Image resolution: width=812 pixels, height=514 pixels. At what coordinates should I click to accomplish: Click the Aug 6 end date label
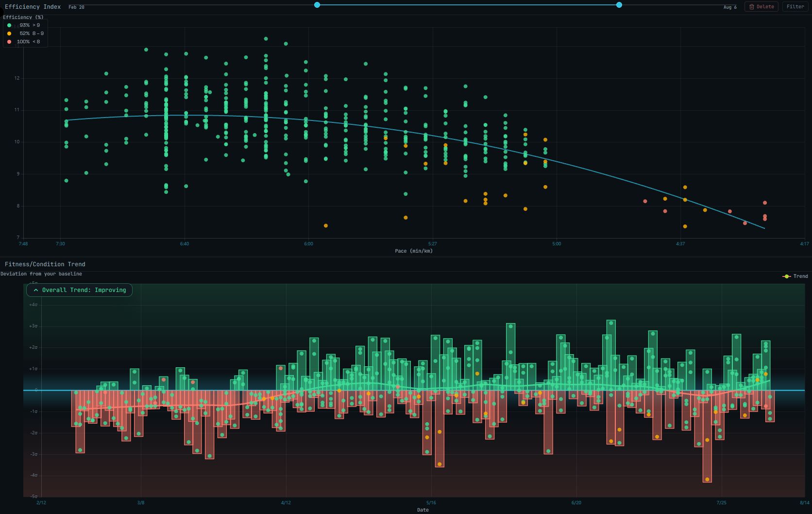click(x=730, y=7)
